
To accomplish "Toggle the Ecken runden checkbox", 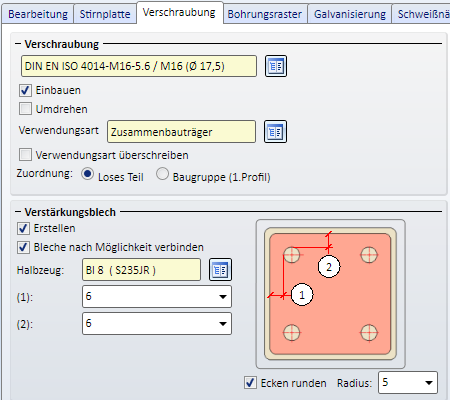I will (x=250, y=383).
